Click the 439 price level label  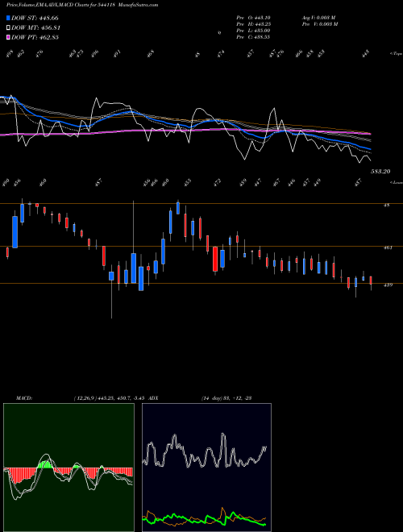pyautogui.click(x=388, y=285)
